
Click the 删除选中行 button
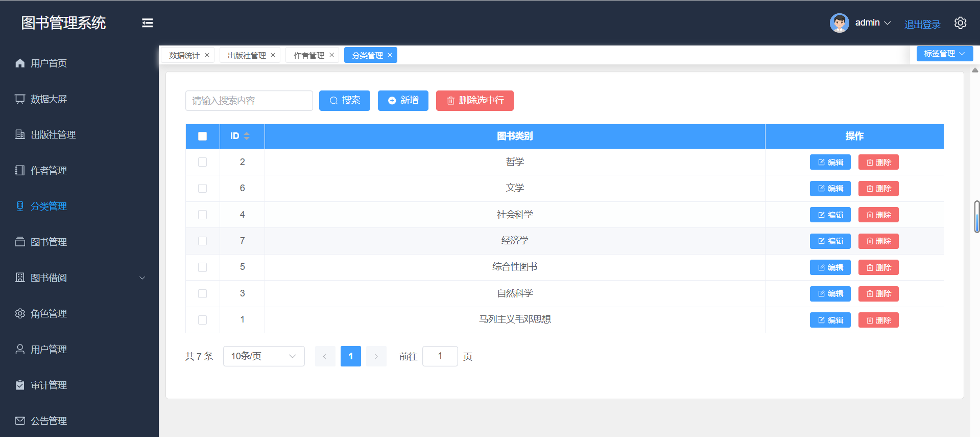(x=475, y=101)
